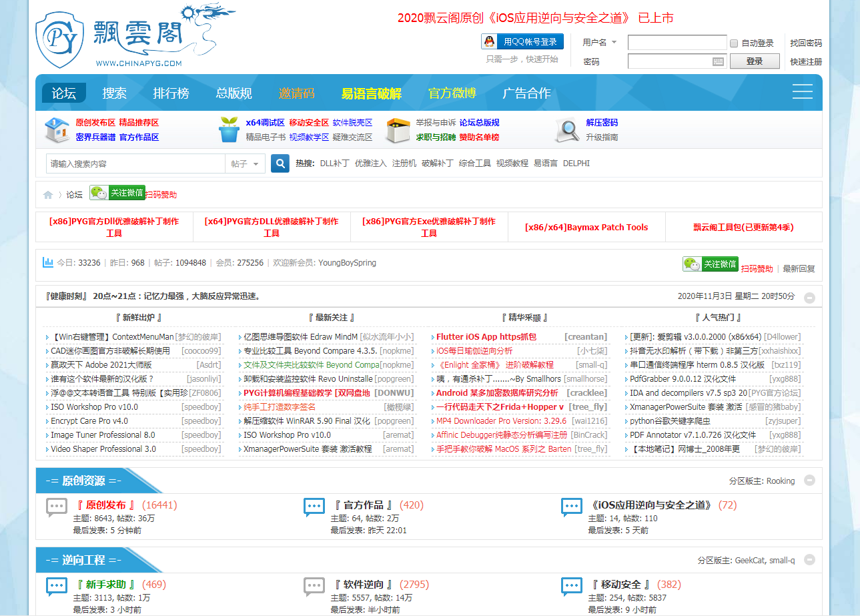Click the statistics bar chart icon
Viewport: 860px width, 616px height.
point(48,263)
